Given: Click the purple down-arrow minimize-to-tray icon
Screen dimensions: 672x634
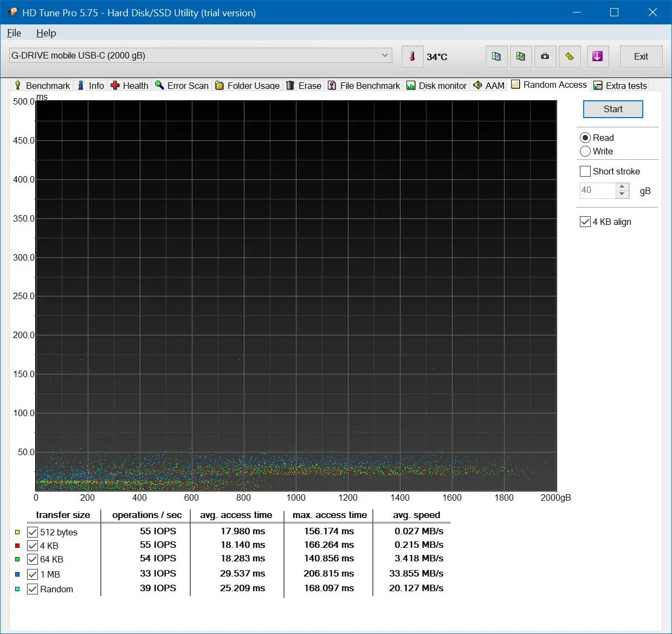Looking at the screenshot, I should pyautogui.click(x=598, y=56).
